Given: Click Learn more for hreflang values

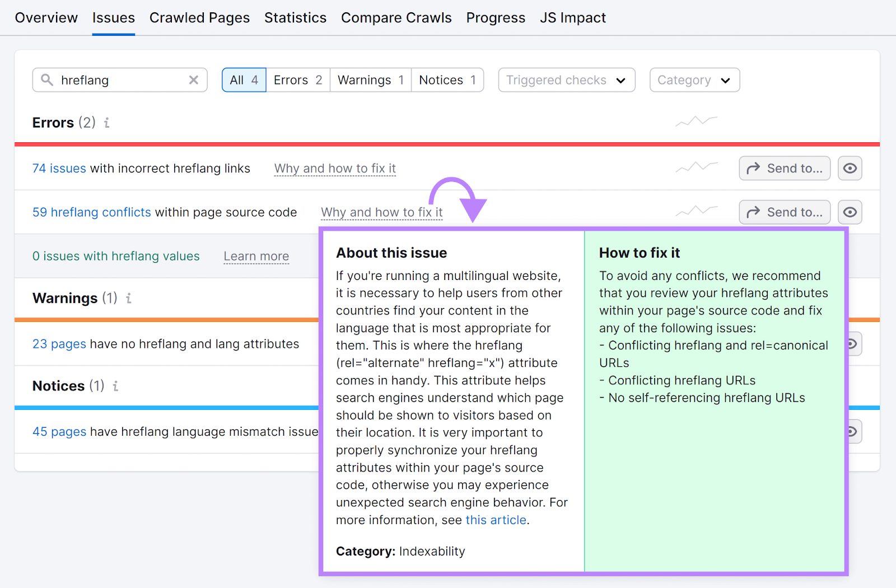Looking at the screenshot, I should coord(256,256).
